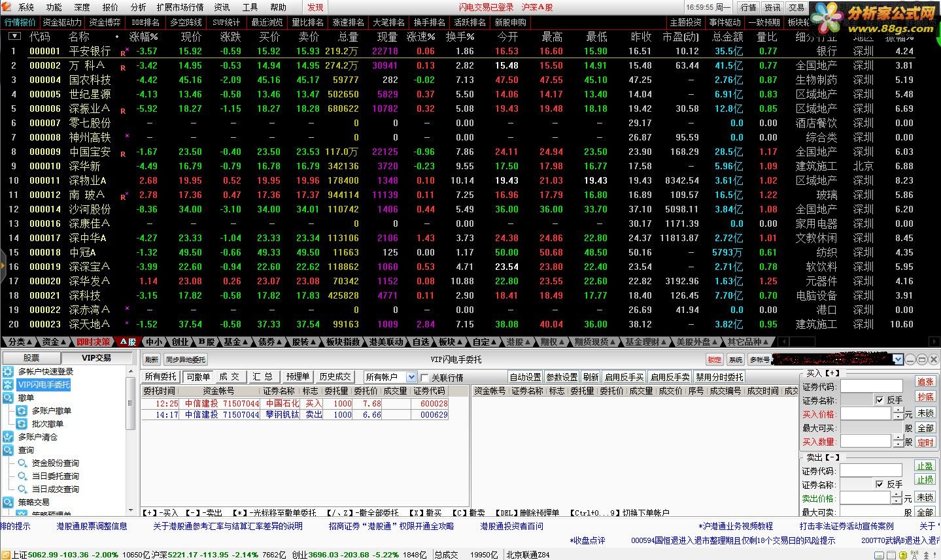Toggle the buy 未锁 price lock

tap(925, 414)
